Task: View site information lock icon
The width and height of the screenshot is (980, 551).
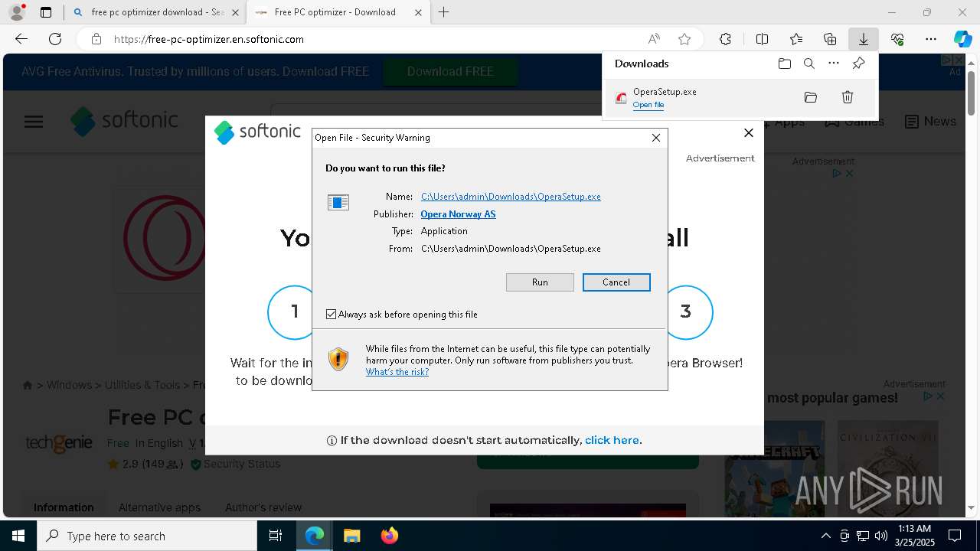Action: click(x=96, y=39)
